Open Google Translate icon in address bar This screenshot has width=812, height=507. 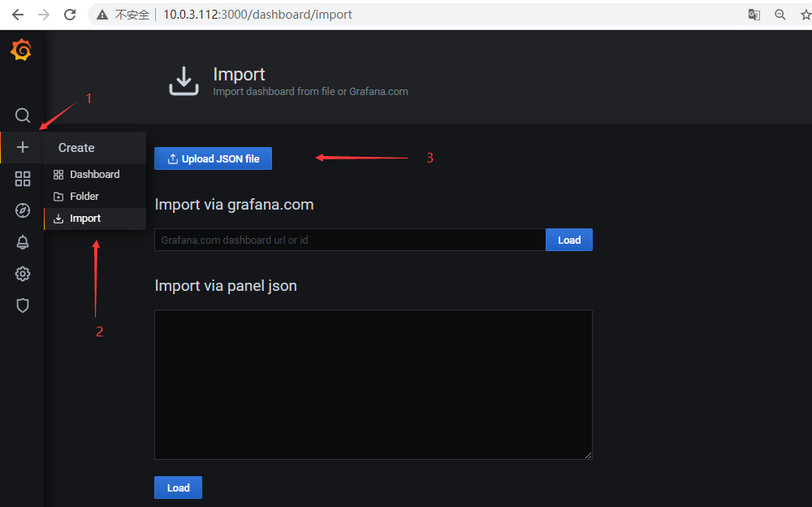click(x=754, y=15)
